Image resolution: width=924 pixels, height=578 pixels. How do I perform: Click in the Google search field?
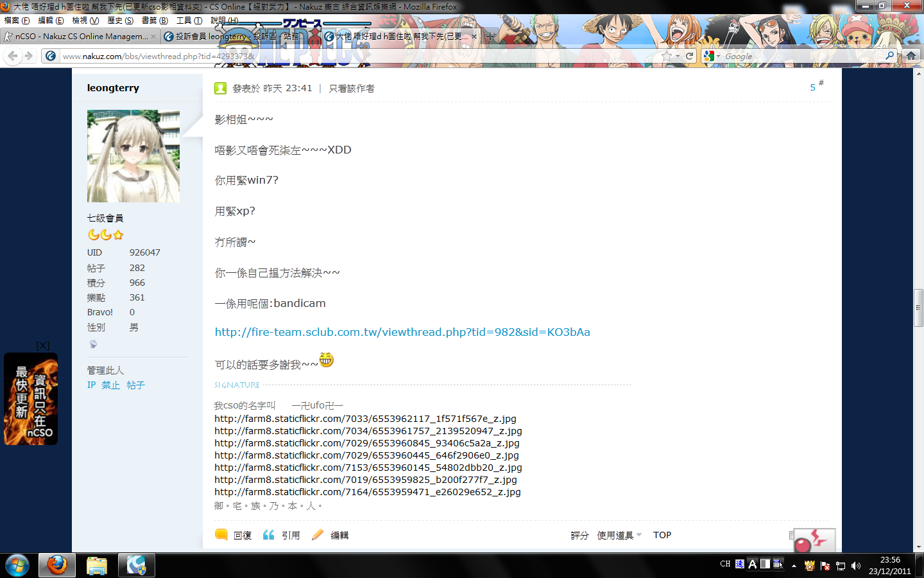tap(802, 56)
